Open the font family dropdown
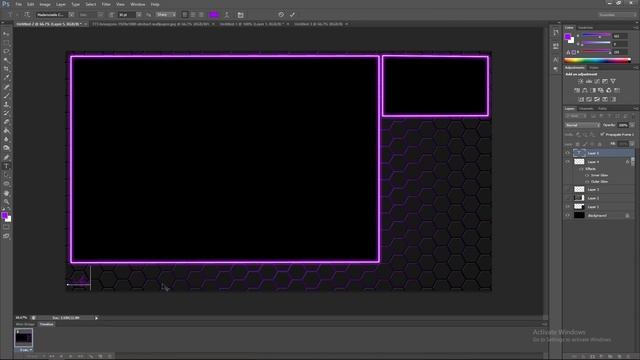Screen dimensions: 640x360 [x=71, y=15]
